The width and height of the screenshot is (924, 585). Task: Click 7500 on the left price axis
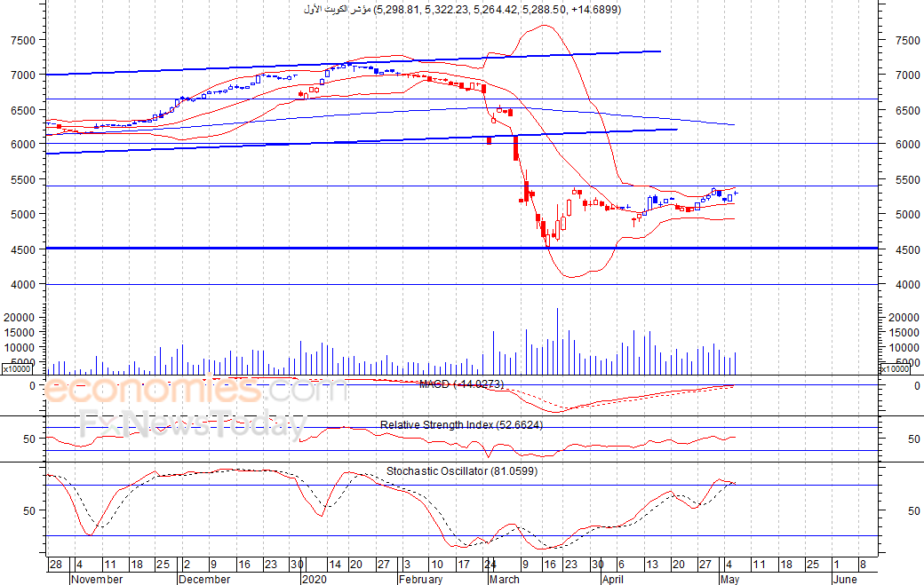click(x=23, y=40)
